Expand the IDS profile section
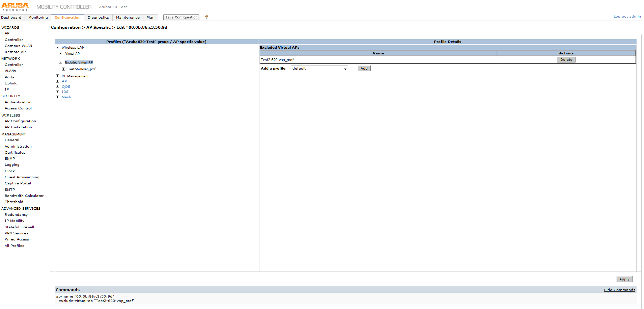 [58, 92]
